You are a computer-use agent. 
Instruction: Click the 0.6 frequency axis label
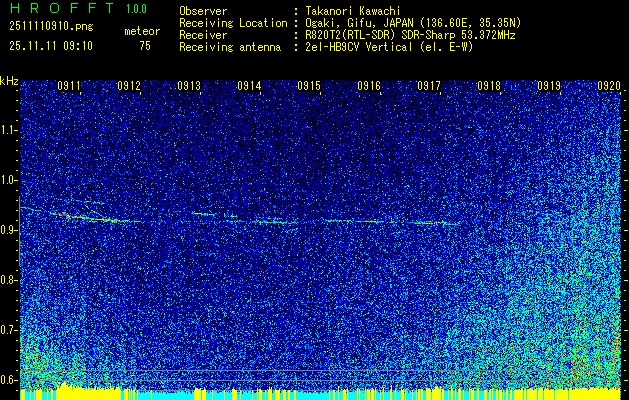coord(8,380)
